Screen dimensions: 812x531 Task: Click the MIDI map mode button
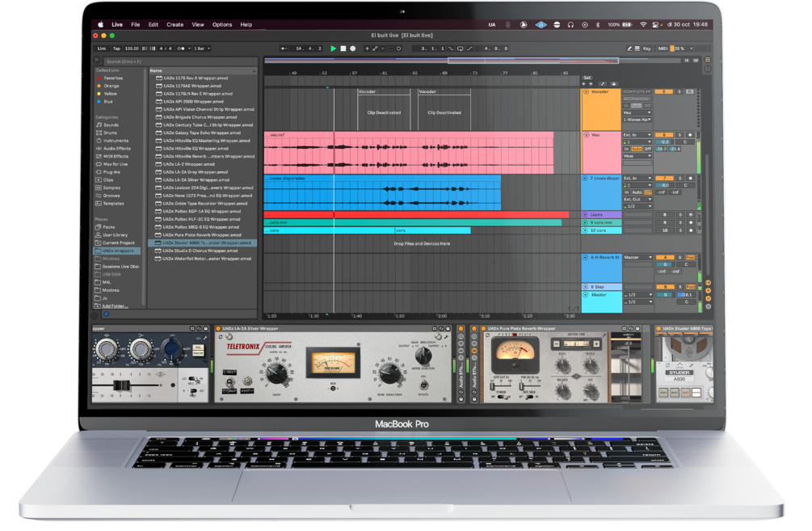click(x=663, y=48)
